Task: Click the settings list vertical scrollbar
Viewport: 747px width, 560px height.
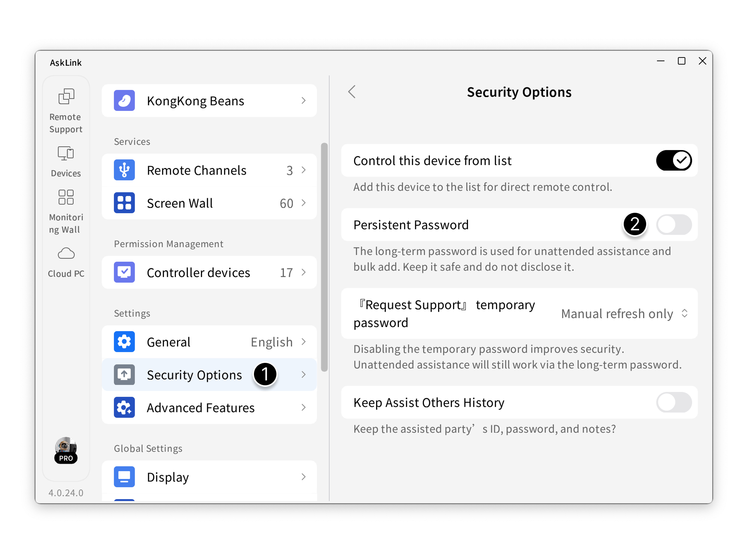Action: tap(324, 258)
